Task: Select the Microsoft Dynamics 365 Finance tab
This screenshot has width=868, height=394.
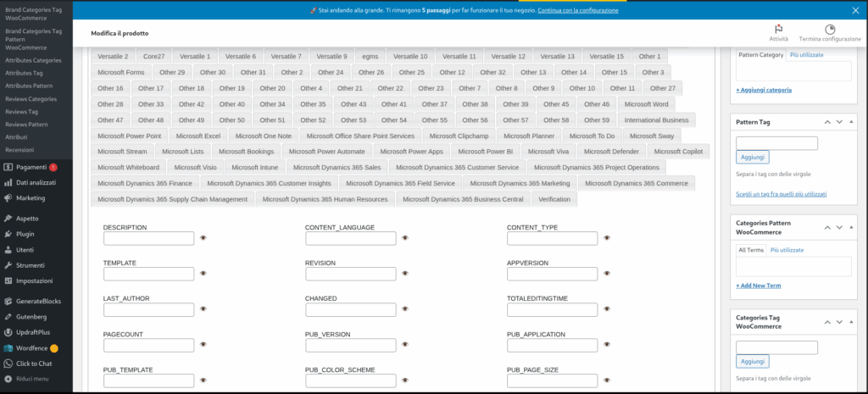Action: pyautogui.click(x=145, y=183)
